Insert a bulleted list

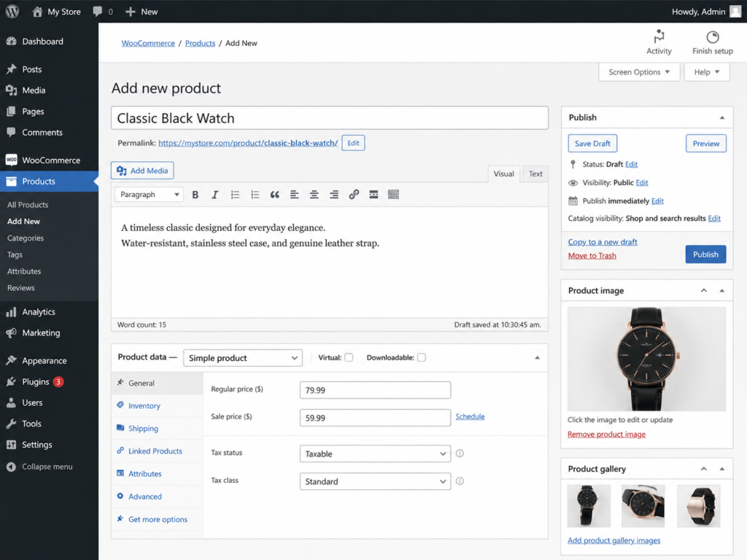tap(235, 194)
